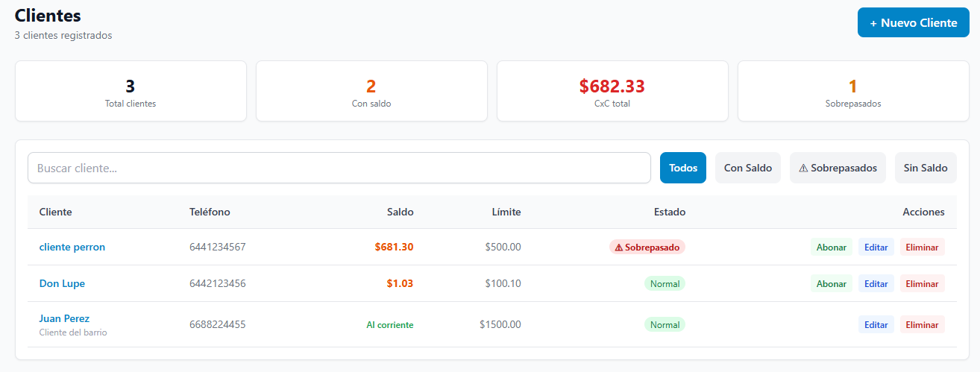Click the $1500.00 limit value
This screenshot has width=980, height=372.
[x=500, y=324]
